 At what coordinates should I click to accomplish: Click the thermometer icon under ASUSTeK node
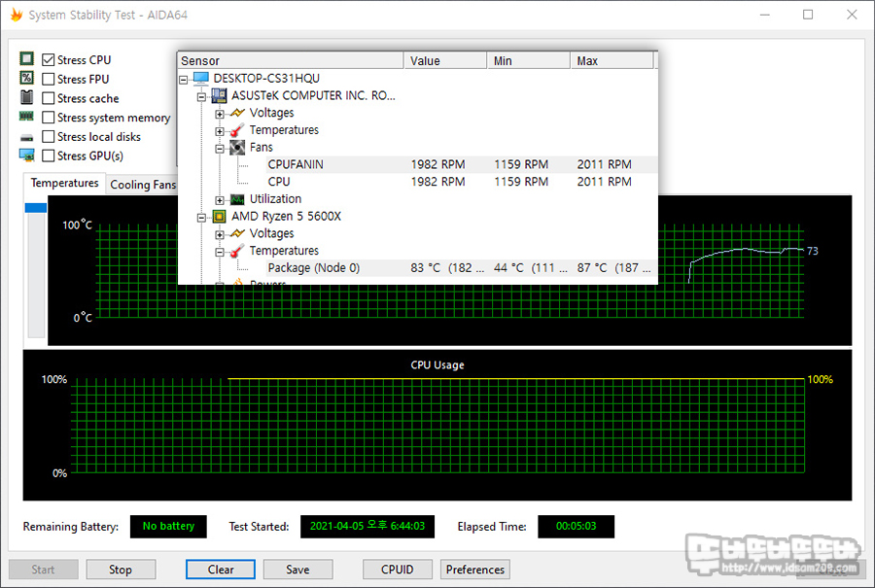[x=237, y=130]
